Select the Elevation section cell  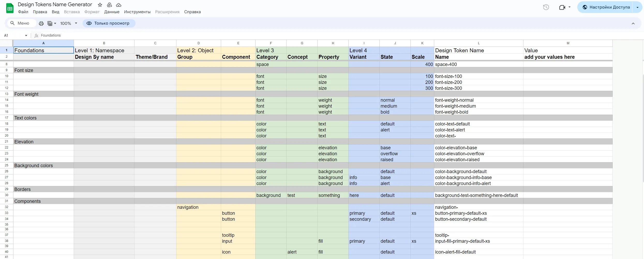43,142
